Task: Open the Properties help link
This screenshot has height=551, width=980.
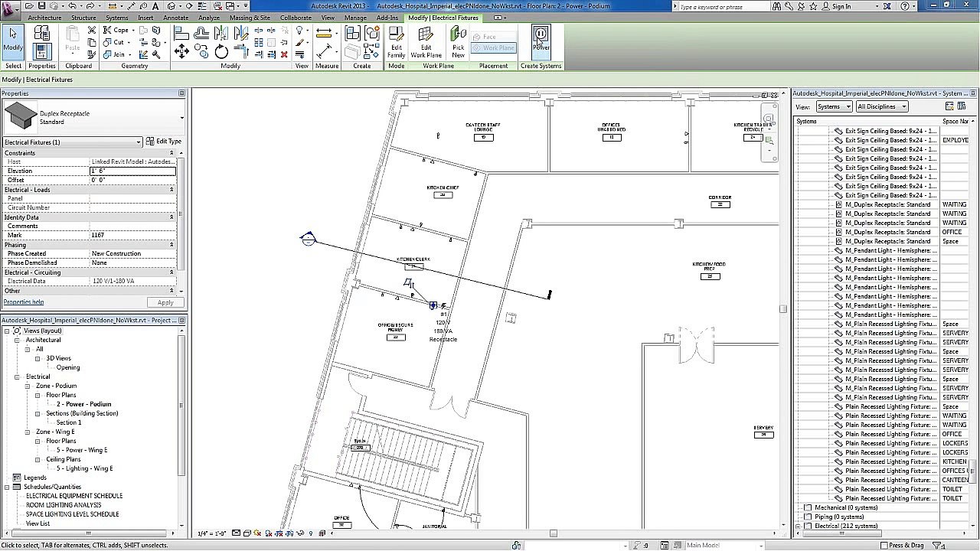Action: 24,302
